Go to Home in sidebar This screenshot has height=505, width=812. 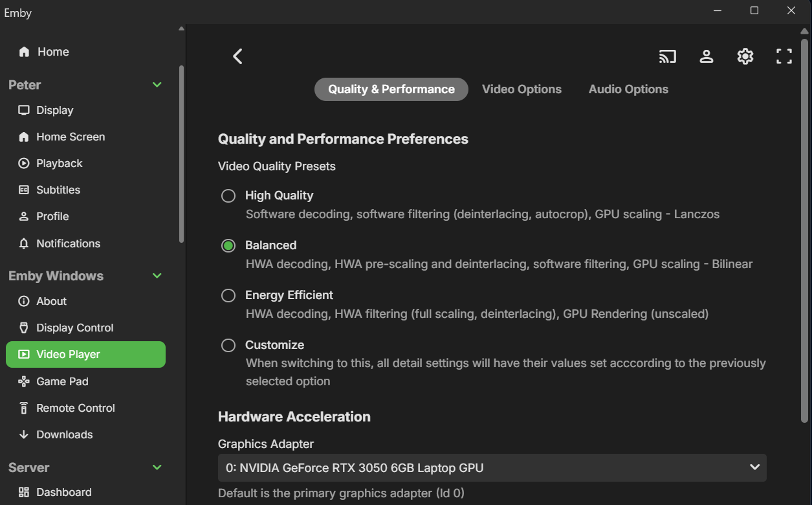(x=53, y=52)
